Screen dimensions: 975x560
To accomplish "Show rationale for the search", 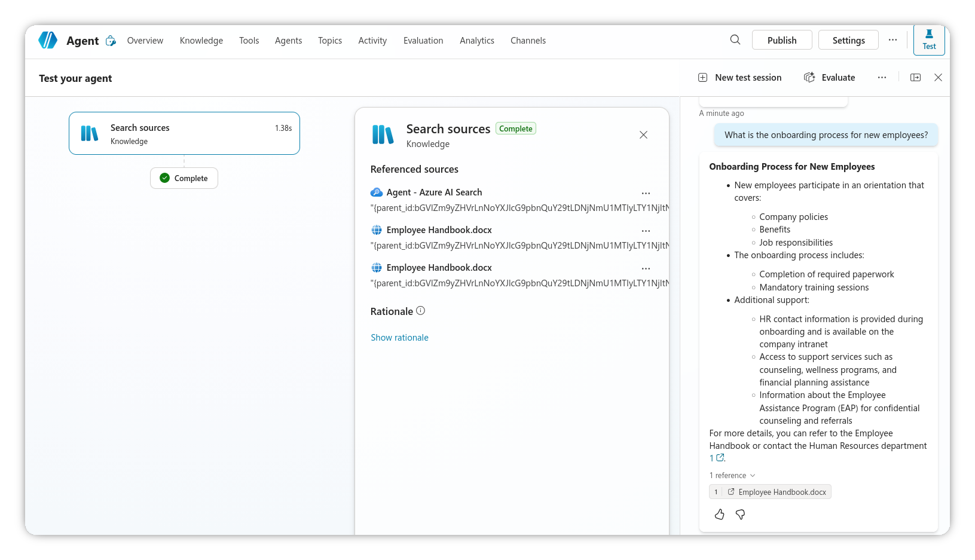I will [x=399, y=337].
